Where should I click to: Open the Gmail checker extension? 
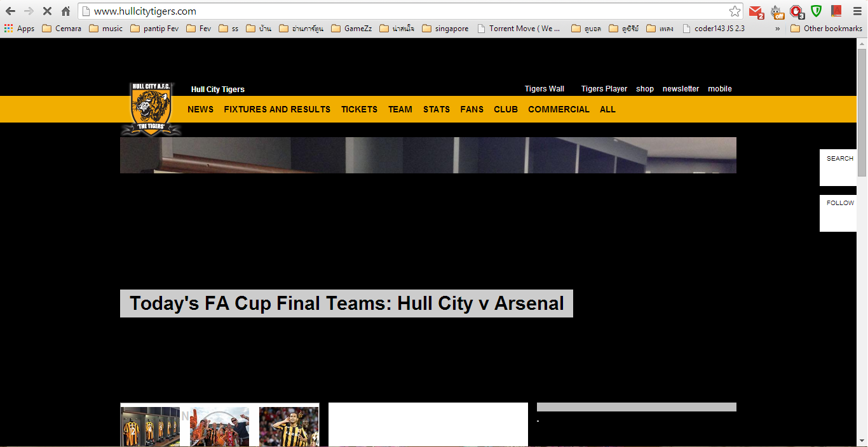pyautogui.click(x=756, y=11)
